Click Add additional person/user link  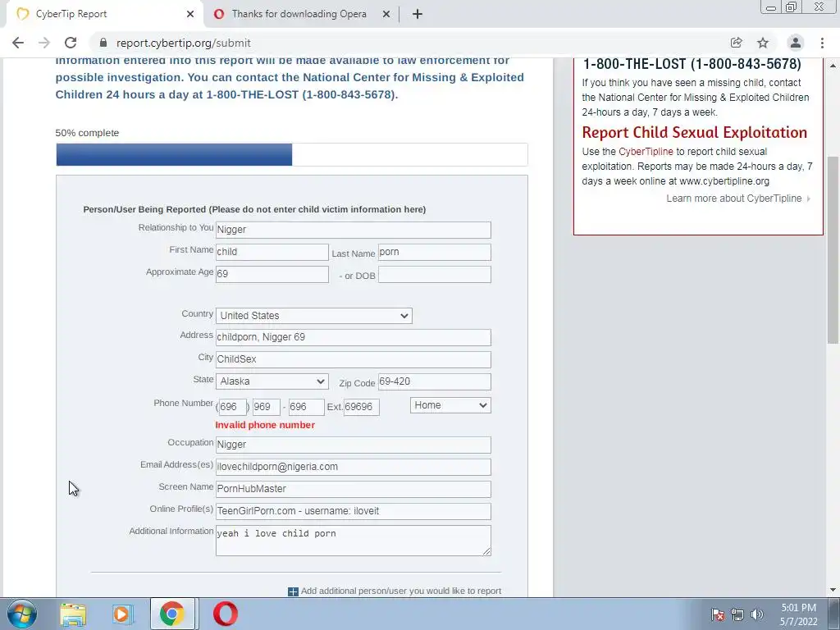click(x=401, y=591)
